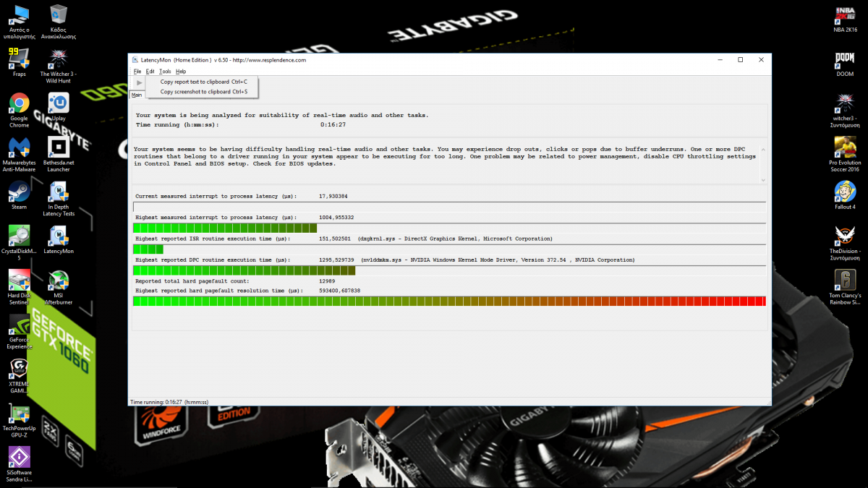Screen dimensions: 868x488
Task: Select the This PC computer icon
Action: (x=19, y=22)
